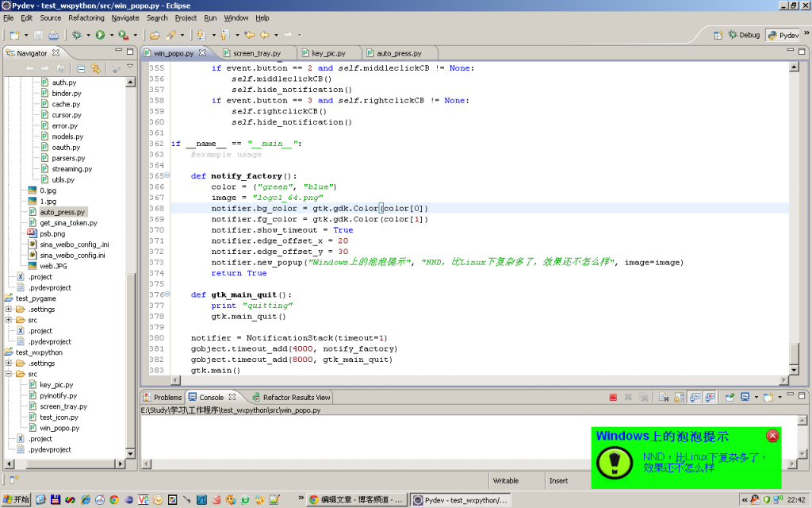The width and height of the screenshot is (812, 508).
Task: Open the Display Selected Console dropdown
Action: [x=756, y=397]
